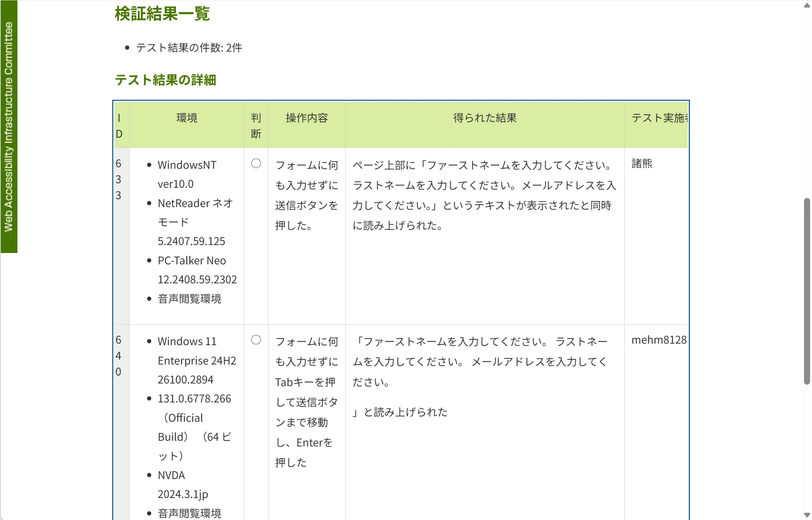Click the vertical scrollbar thumb
The width and height of the screenshot is (812, 520).
point(807,291)
